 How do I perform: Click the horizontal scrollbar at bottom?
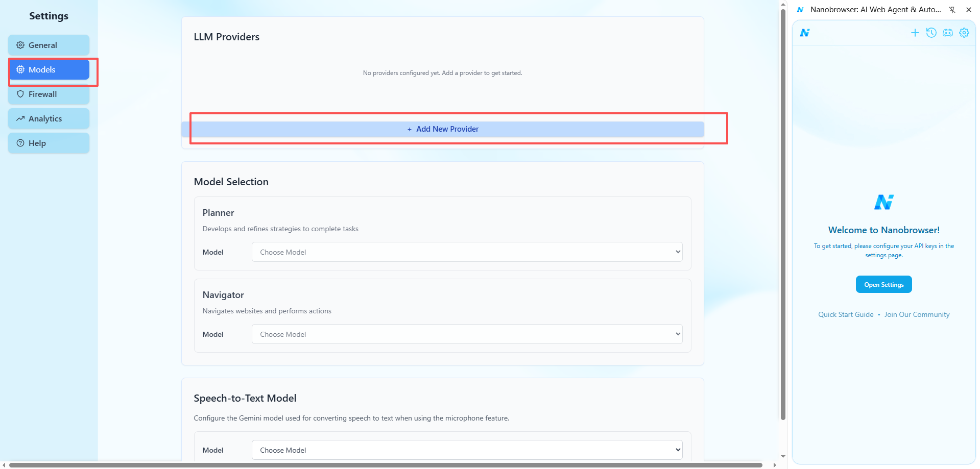coord(386,465)
